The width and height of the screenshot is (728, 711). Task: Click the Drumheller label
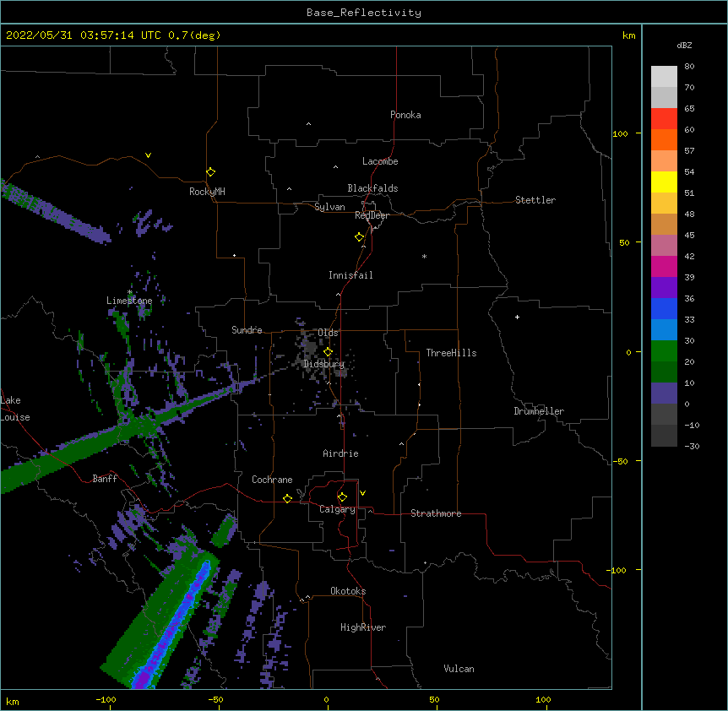tap(539, 411)
